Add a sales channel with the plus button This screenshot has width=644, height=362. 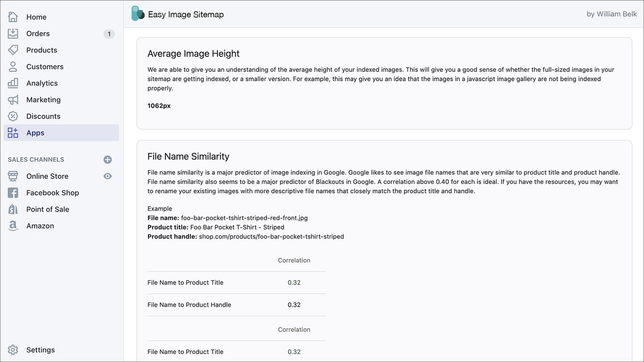[108, 159]
